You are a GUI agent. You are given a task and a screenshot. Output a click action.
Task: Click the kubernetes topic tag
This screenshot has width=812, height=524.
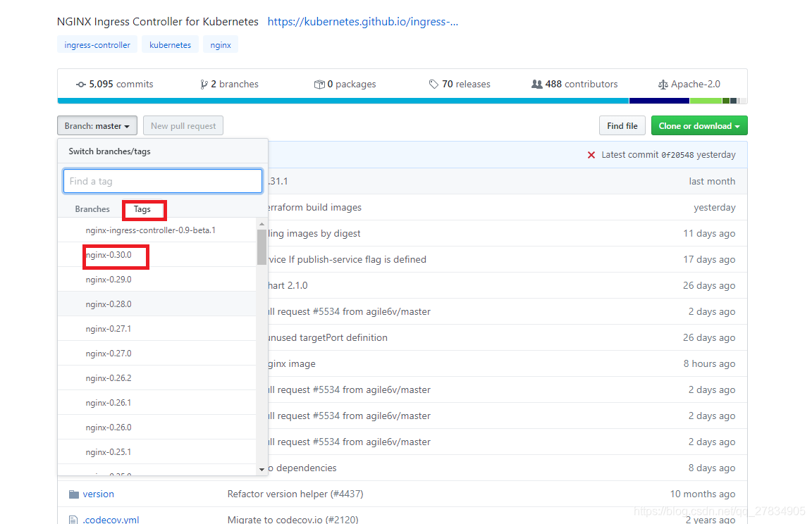click(x=171, y=45)
